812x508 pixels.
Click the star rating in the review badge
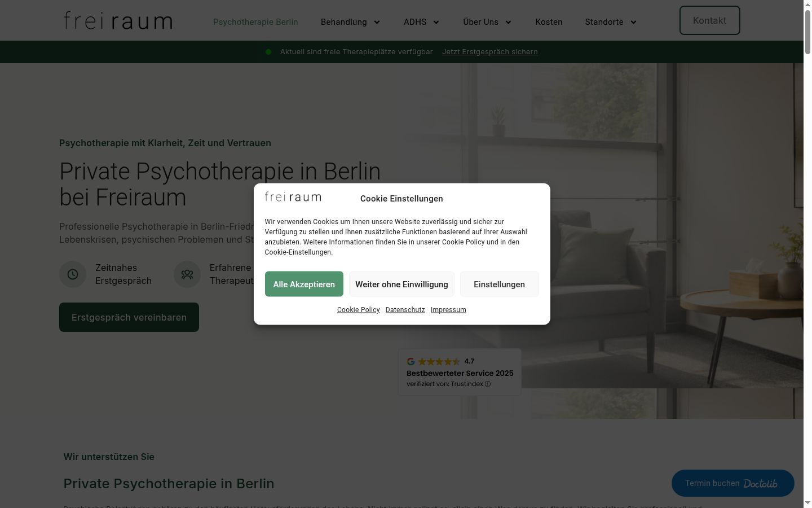point(439,361)
